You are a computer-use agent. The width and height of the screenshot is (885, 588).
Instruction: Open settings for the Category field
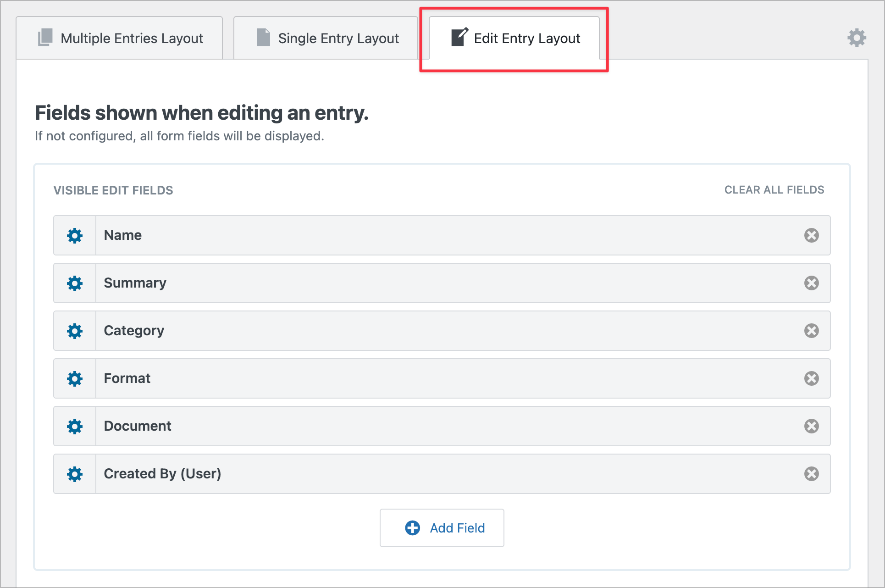click(x=75, y=331)
